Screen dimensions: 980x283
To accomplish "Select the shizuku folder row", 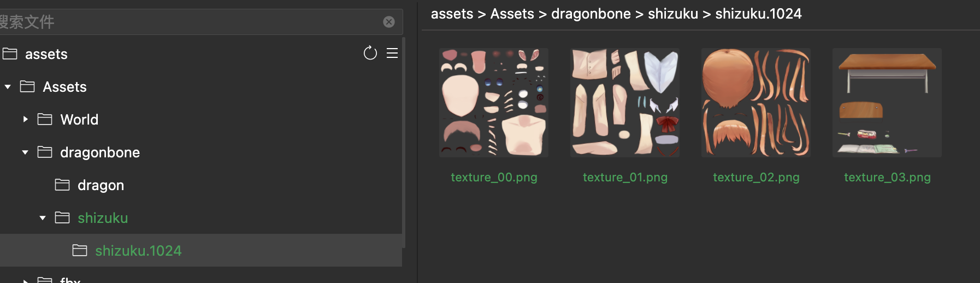I will 201,217.
